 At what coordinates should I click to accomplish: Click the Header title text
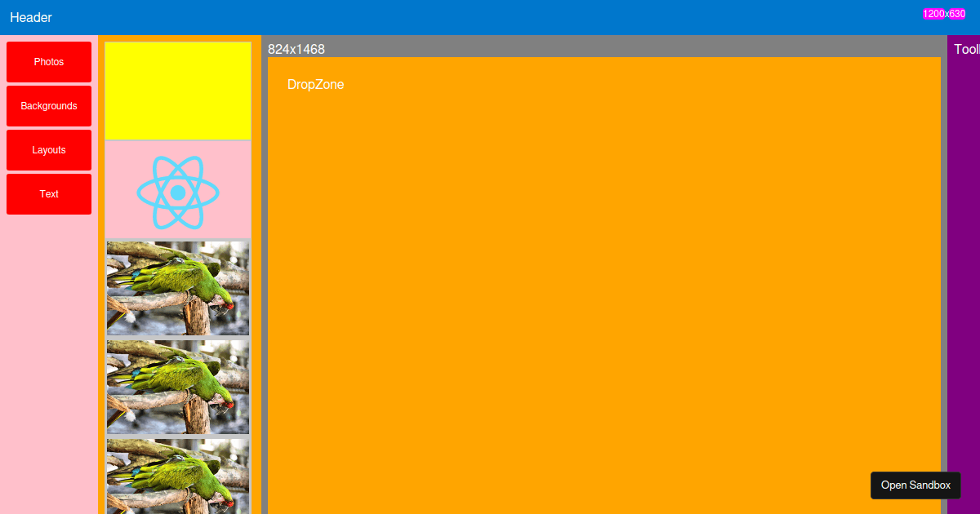[31, 17]
